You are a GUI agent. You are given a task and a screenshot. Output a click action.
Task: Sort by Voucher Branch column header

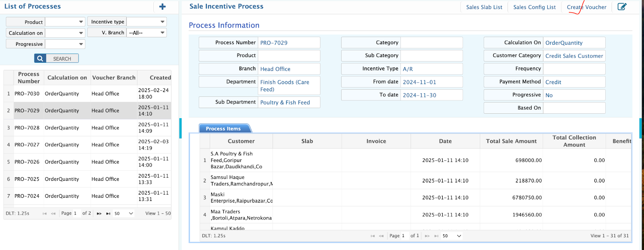[114, 78]
